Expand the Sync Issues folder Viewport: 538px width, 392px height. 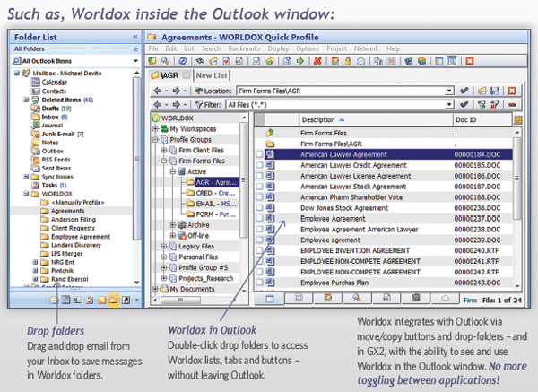coord(26,177)
